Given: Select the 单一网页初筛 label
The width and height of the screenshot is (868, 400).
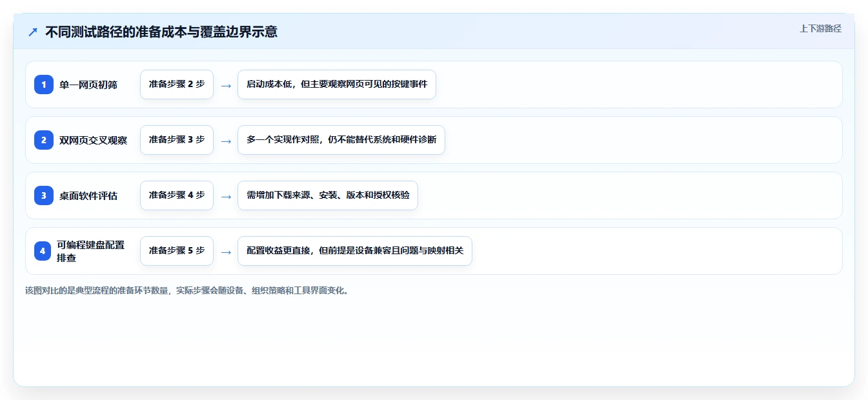Looking at the screenshot, I should coord(88,85).
